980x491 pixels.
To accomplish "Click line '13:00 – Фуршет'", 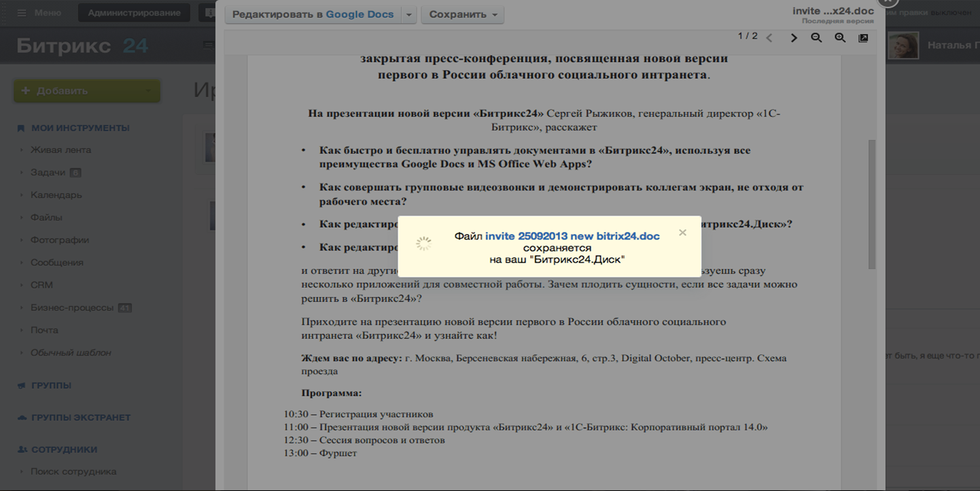I will click(x=320, y=453).
